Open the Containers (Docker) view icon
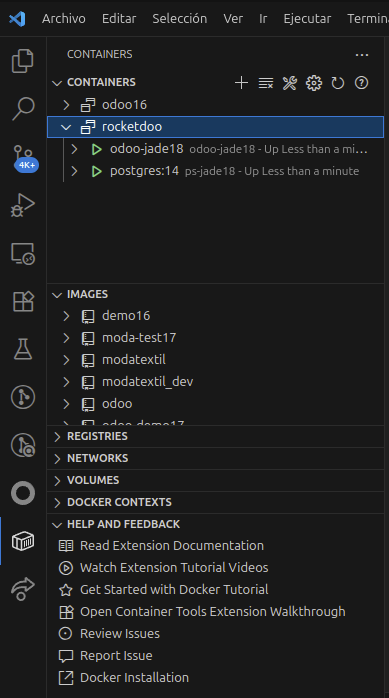The image size is (389, 698). point(23,541)
